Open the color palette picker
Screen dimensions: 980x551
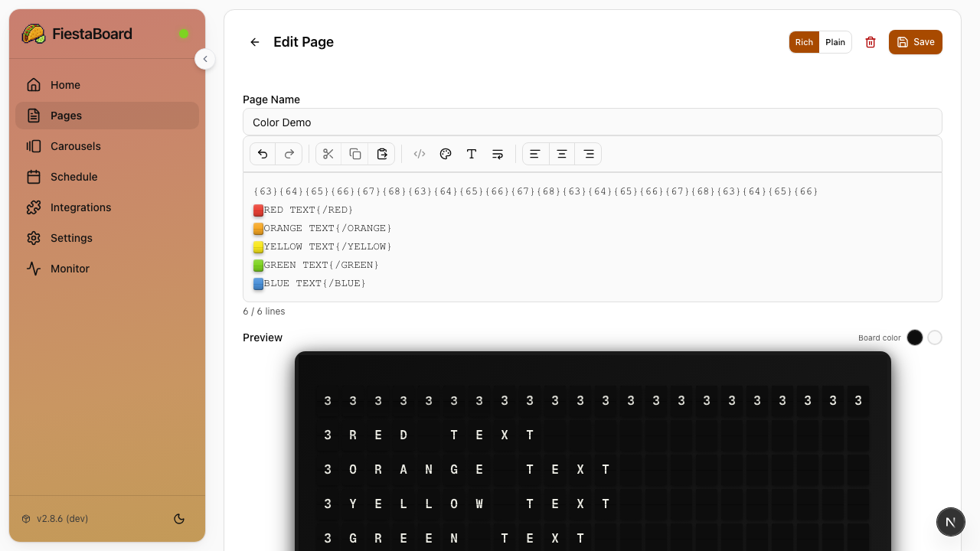(x=446, y=154)
